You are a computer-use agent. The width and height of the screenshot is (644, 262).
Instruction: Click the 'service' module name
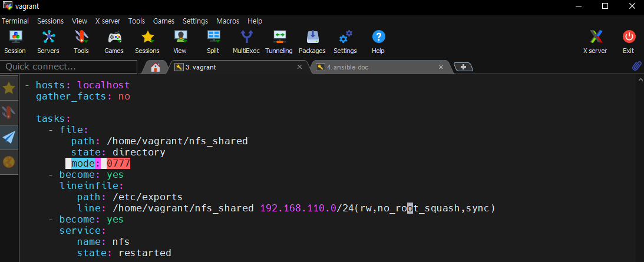click(80, 231)
